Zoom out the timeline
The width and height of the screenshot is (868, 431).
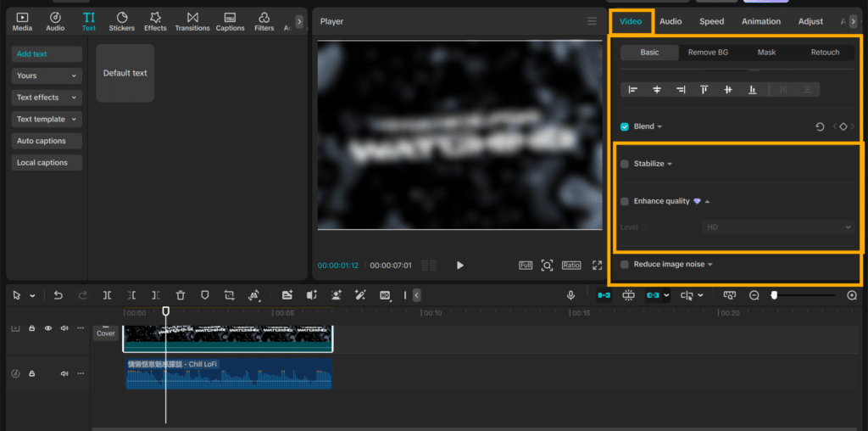(x=754, y=296)
